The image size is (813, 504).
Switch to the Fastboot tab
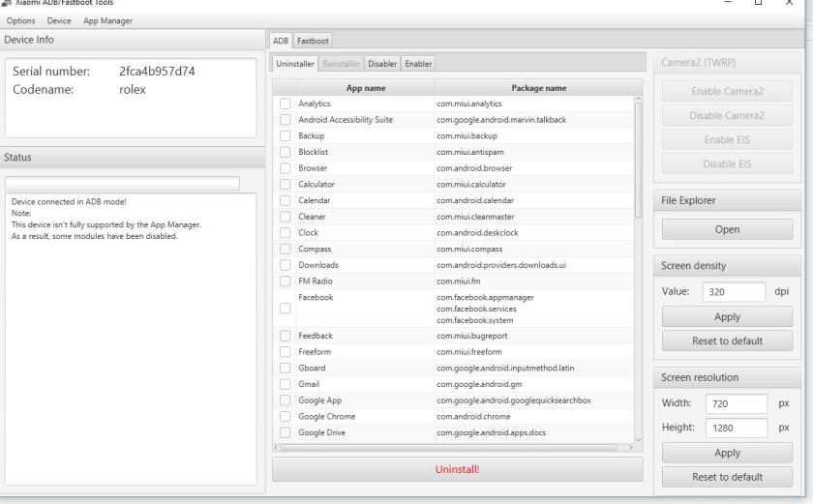click(x=313, y=41)
